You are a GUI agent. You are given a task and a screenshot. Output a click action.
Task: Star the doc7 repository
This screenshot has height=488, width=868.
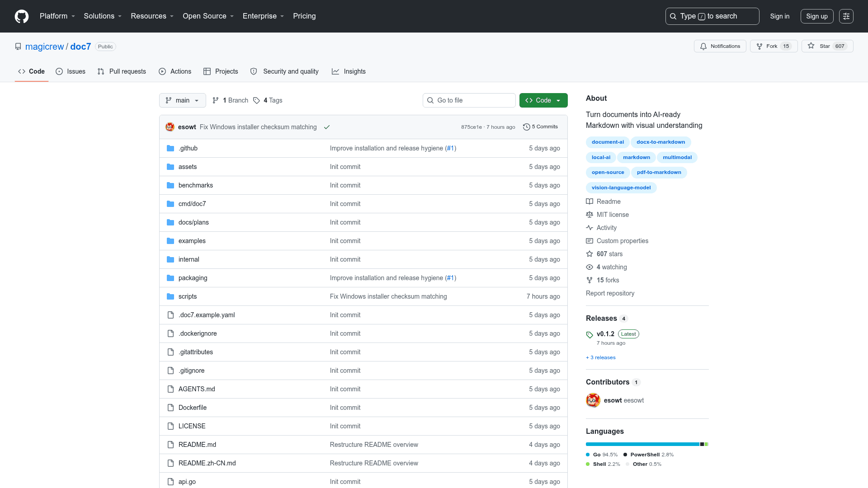point(827,46)
